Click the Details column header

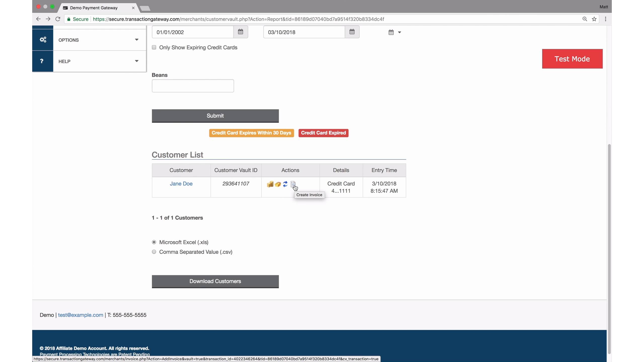pos(341,170)
